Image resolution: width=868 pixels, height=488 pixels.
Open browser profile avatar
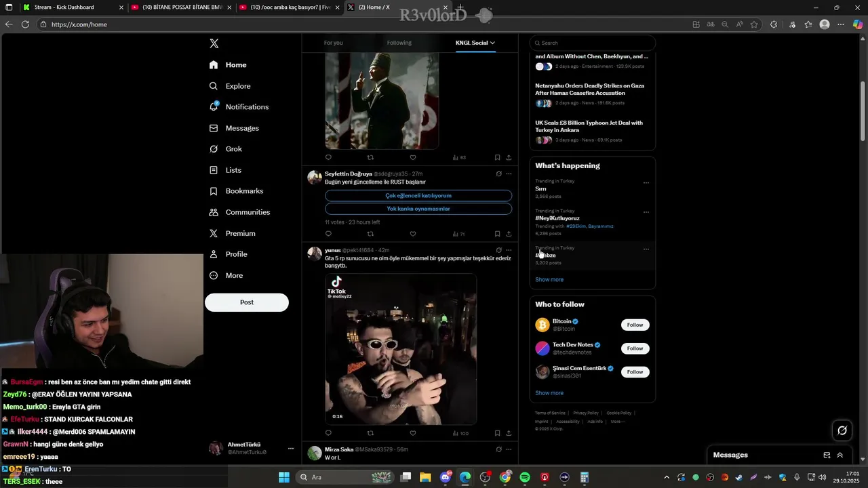point(825,24)
